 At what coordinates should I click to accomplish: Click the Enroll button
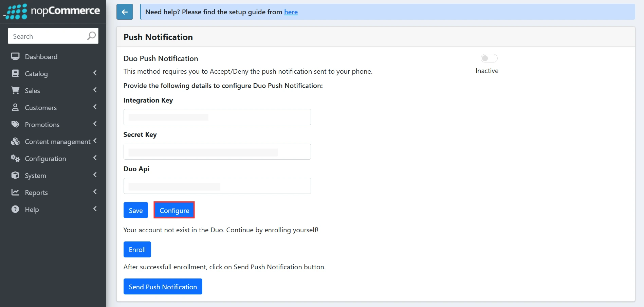137,249
